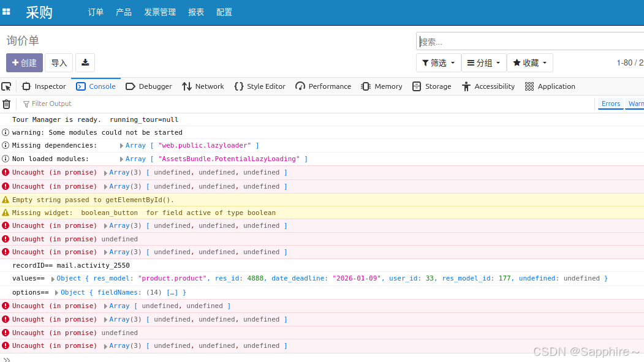The image size is (644, 362).
Task: Click the download export icon button
Action: pyautogui.click(x=85, y=62)
